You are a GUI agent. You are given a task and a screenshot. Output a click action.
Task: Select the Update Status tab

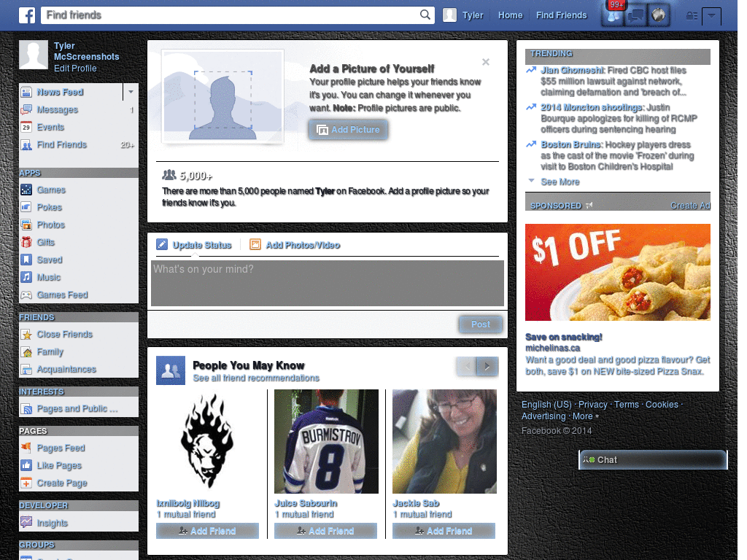tap(194, 245)
